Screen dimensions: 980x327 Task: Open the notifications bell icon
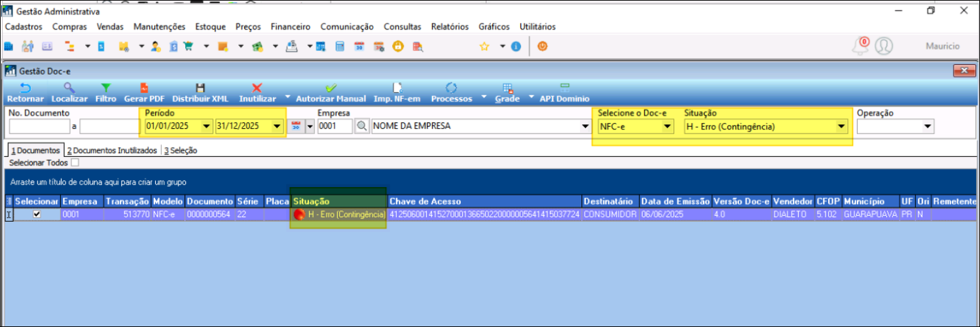(x=860, y=46)
